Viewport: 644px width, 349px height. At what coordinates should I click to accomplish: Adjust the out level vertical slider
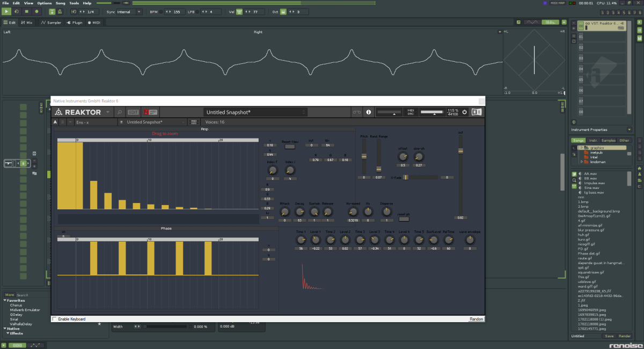(460, 174)
